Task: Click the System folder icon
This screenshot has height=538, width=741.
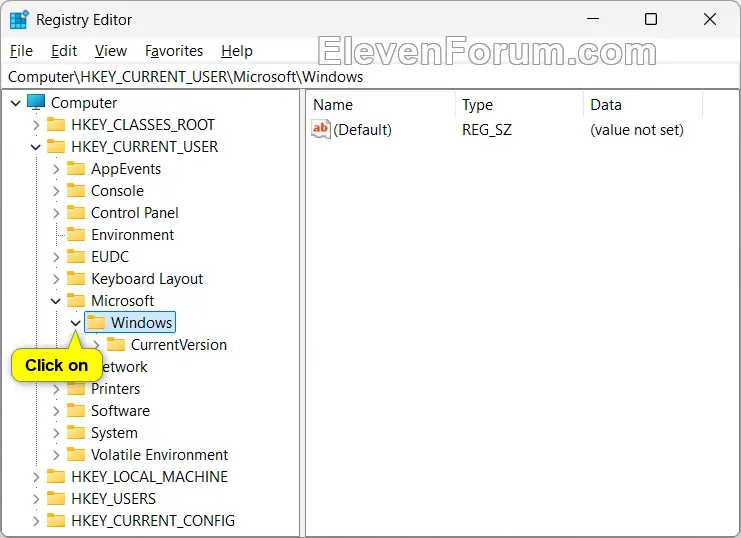Action: (x=76, y=432)
